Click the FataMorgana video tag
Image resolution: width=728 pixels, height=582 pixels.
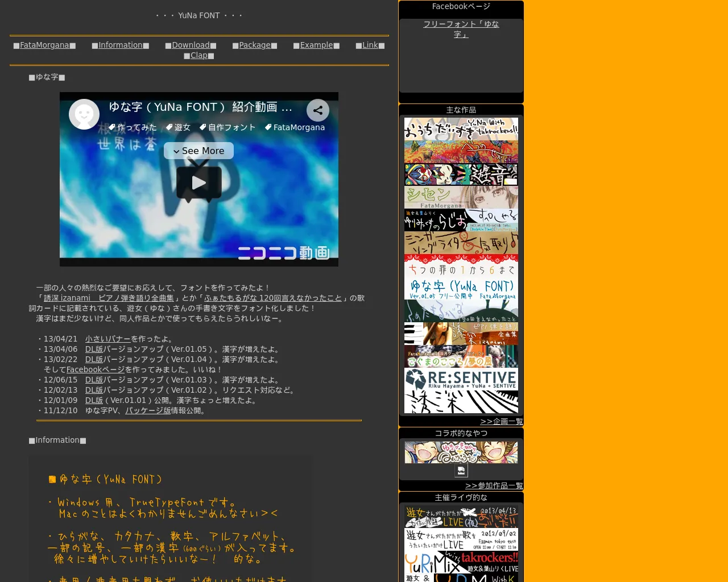[295, 127]
